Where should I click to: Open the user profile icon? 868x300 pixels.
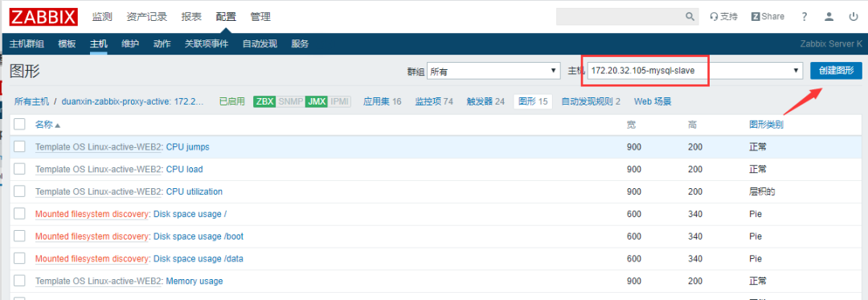click(829, 17)
